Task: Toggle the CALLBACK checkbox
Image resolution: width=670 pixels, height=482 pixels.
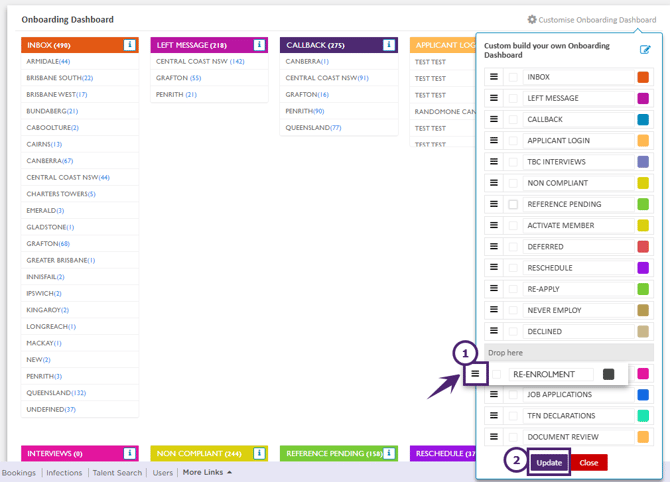Action: (513, 119)
